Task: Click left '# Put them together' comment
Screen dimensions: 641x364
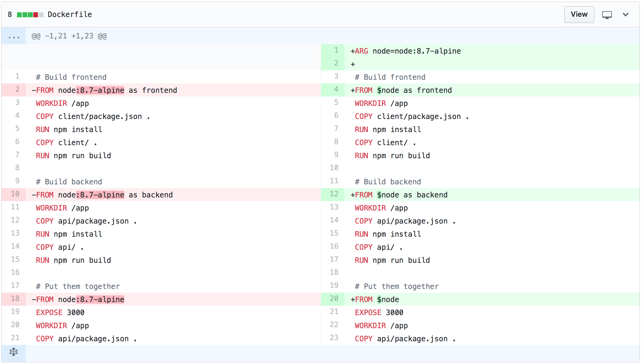Action: click(78, 286)
